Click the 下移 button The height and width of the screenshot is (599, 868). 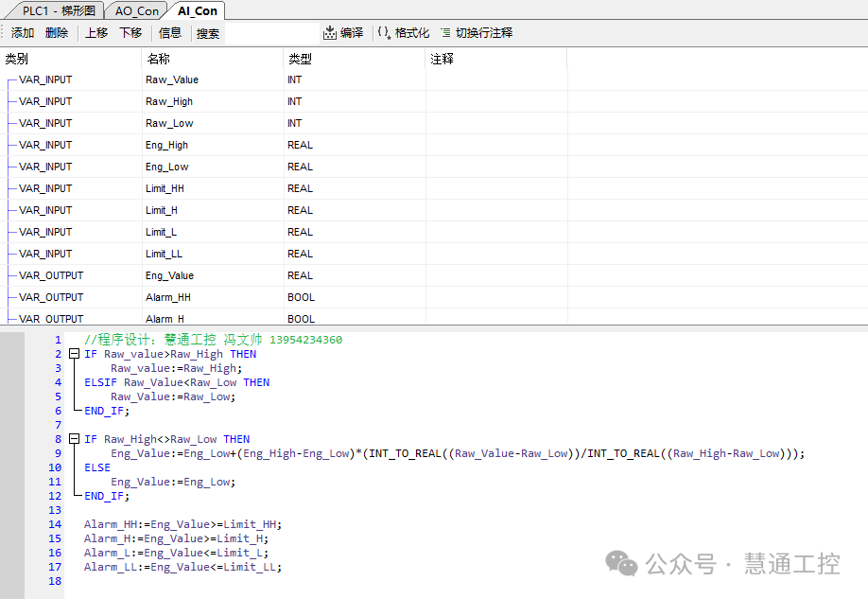(x=130, y=33)
